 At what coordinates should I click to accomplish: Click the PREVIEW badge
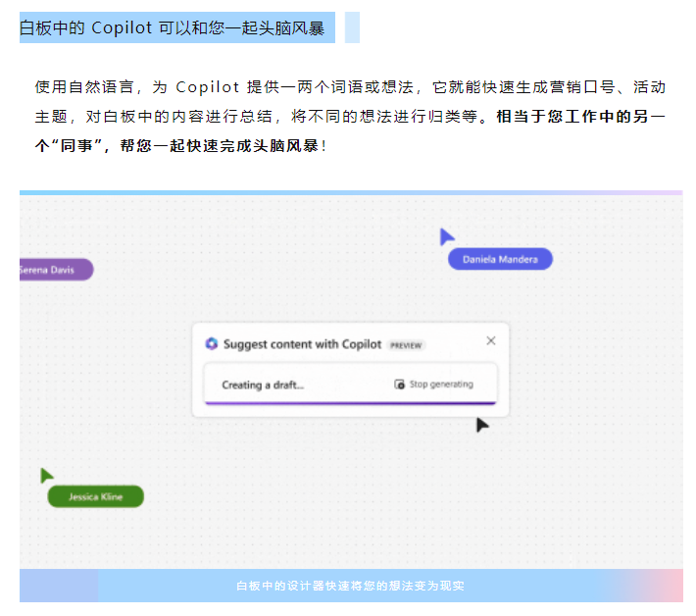coord(406,345)
